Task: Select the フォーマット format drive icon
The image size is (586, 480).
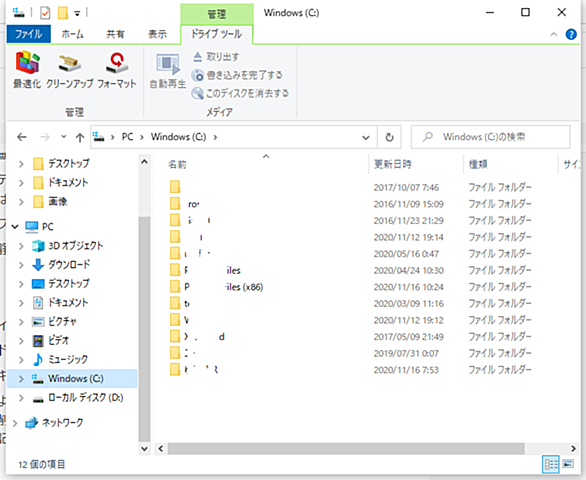Action: point(117,70)
